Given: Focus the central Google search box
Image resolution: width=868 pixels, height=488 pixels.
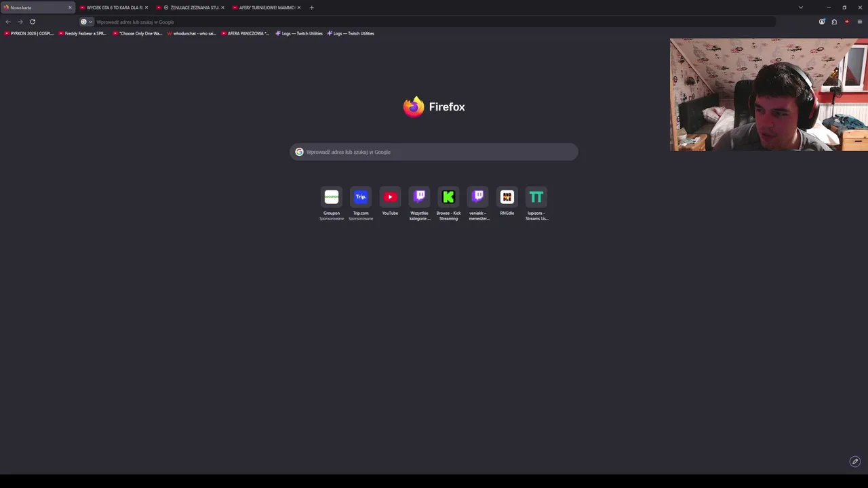Looking at the screenshot, I should (x=434, y=152).
